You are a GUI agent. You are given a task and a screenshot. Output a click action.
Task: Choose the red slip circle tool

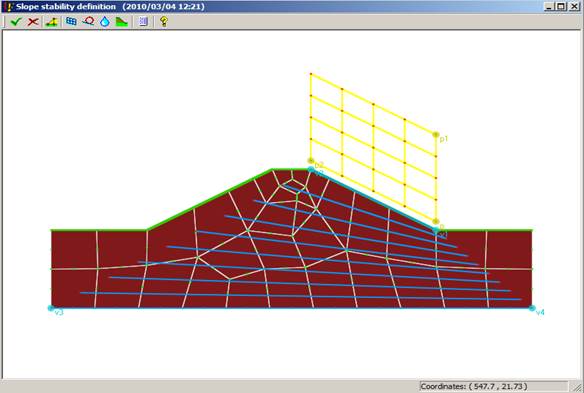pos(88,21)
